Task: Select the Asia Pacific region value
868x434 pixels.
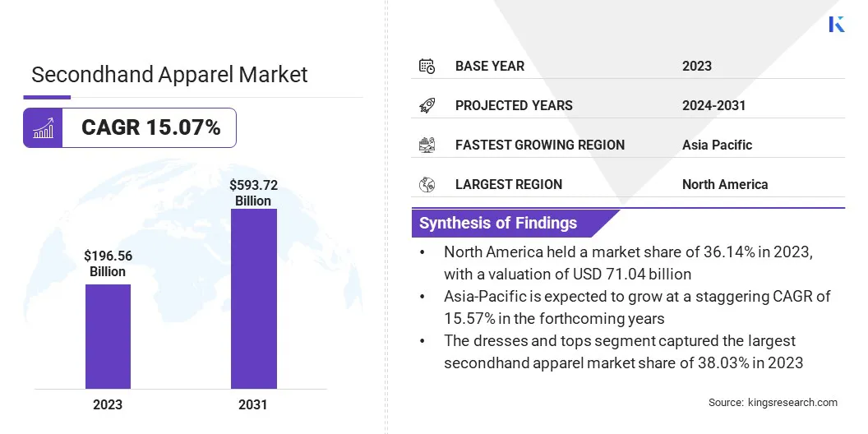Action: 717,145
